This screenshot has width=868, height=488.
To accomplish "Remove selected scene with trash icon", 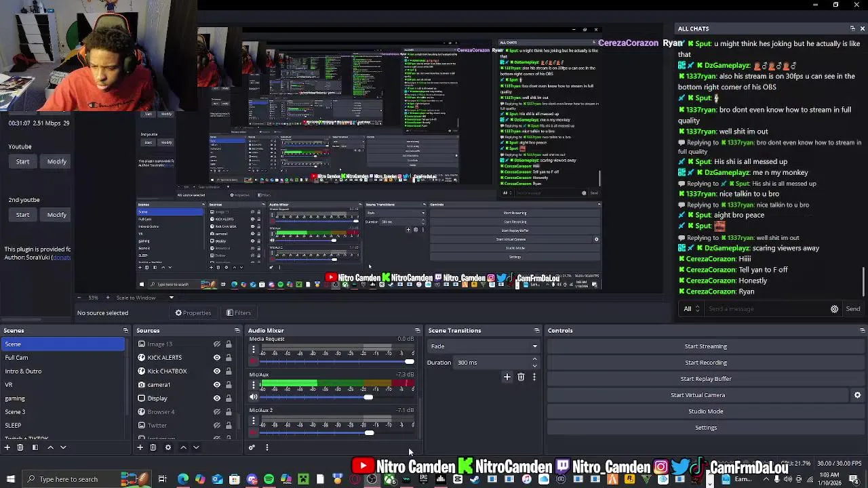I will 20,447.
